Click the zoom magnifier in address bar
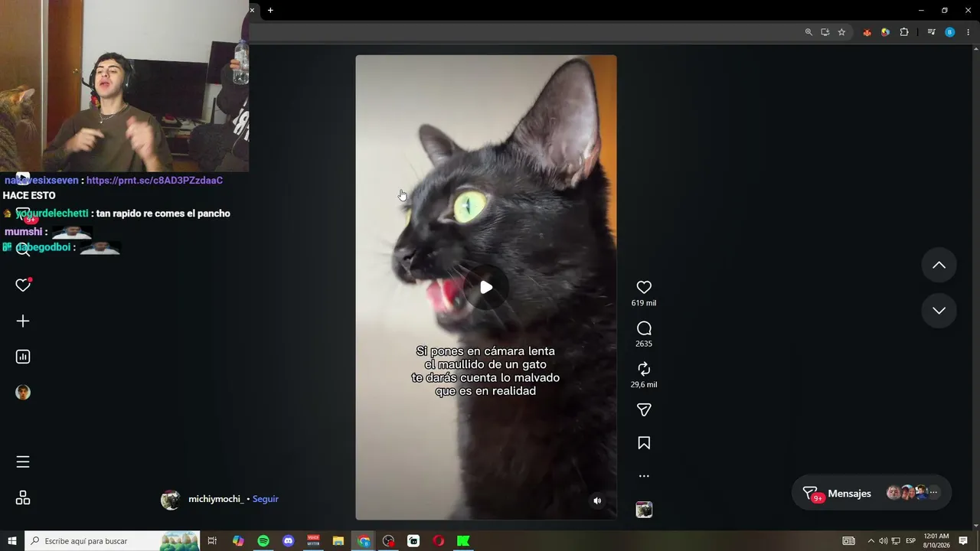 coord(808,32)
